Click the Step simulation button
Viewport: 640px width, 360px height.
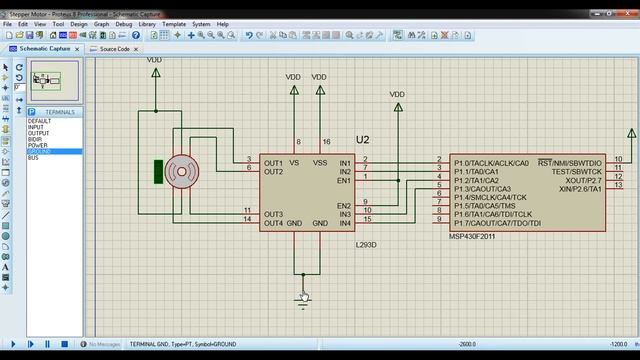tap(31, 344)
